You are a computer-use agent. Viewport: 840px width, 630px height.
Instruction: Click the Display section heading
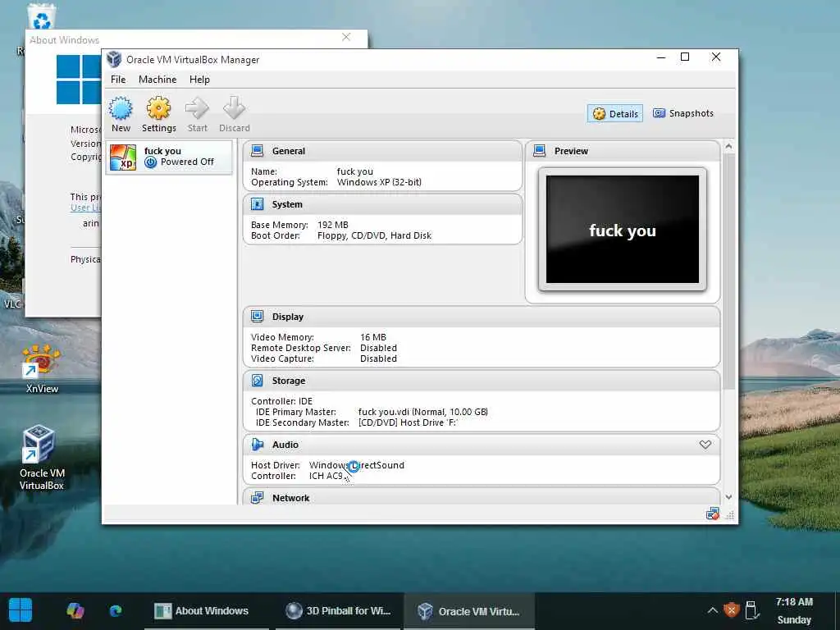tap(288, 317)
